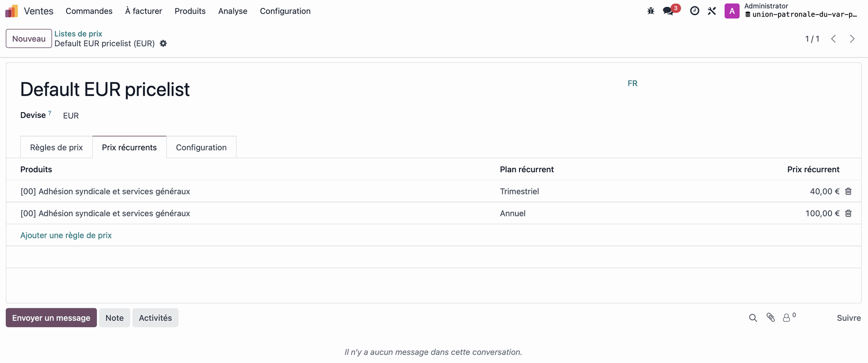Switch to the Règles de prix tab
Image resolution: width=868 pixels, height=363 pixels.
coord(57,147)
